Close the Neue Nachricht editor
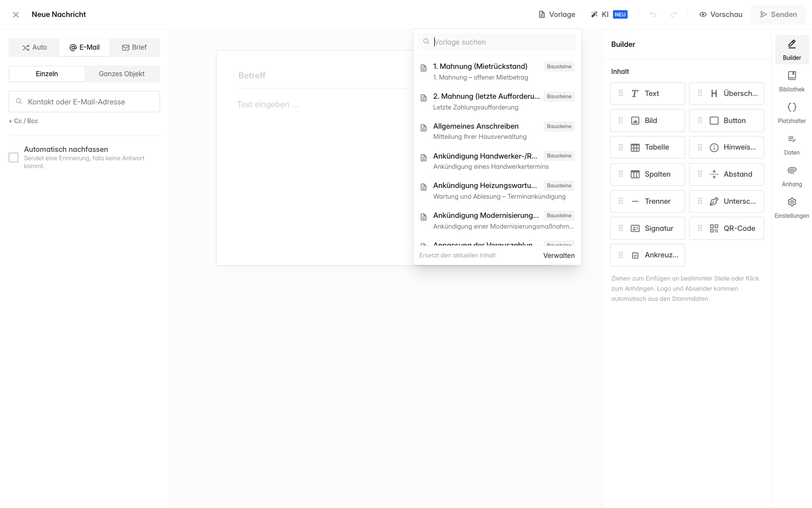 coord(16,15)
